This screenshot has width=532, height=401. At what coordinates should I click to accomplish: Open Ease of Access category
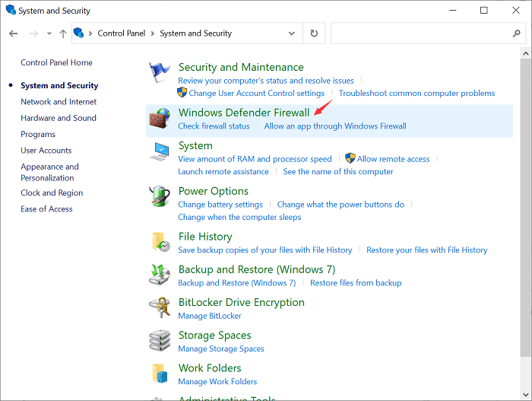[46, 209]
